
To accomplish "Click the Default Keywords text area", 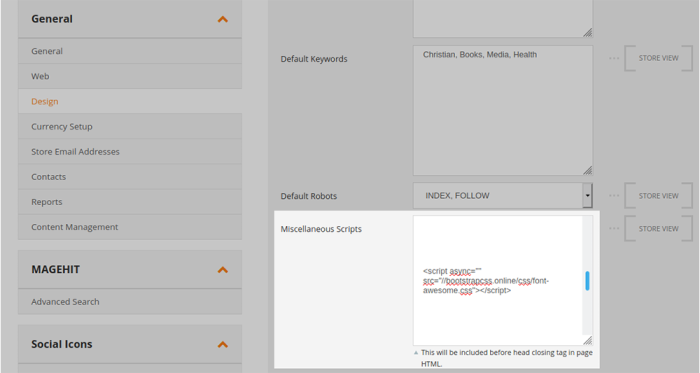I will pos(503,110).
